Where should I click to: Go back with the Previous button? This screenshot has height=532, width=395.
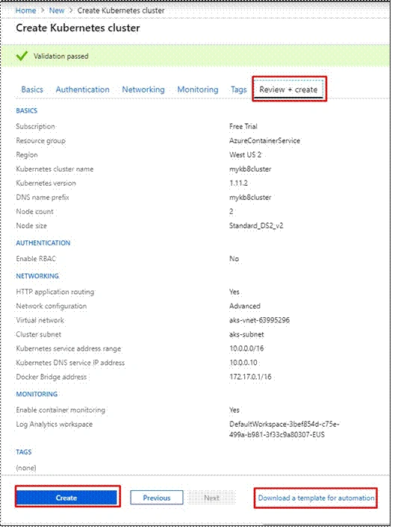click(157, 498)
